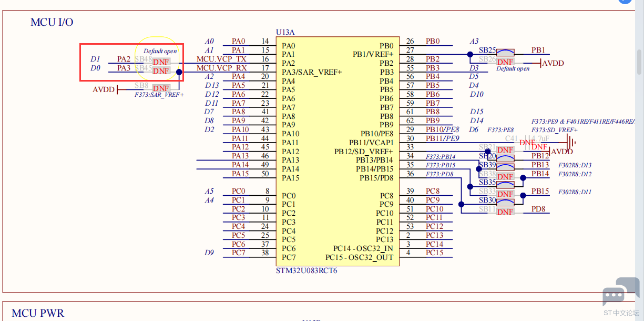
Task: Click the F302R8:D11 annotation
Action: pos(575,192)
